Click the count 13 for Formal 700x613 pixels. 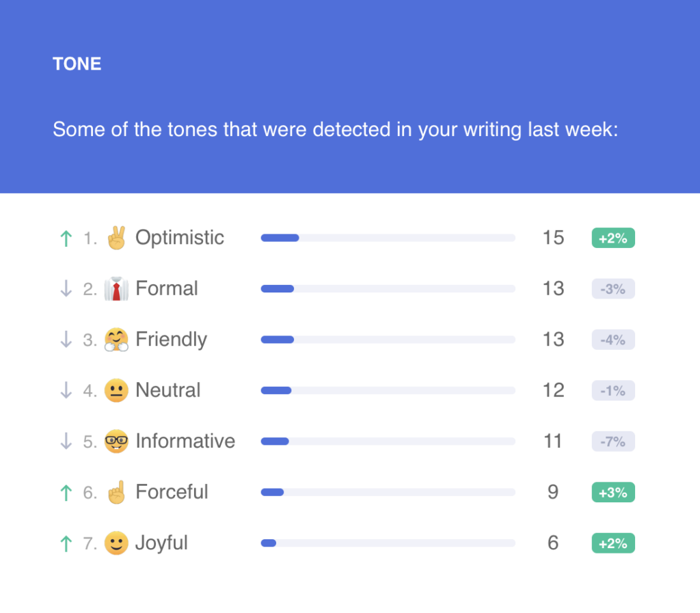[553, 288]
